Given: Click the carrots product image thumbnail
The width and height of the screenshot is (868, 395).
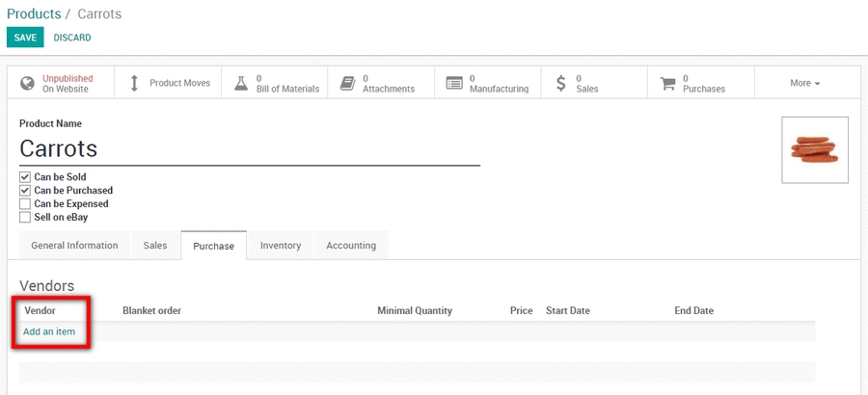Looking at the screenshot, I should pyautogui.click(x=815, y=150).
